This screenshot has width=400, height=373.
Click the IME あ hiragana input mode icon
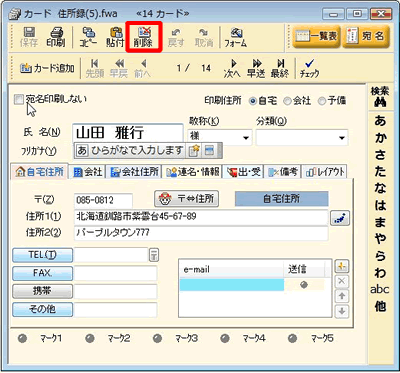(x=82, y=150)
